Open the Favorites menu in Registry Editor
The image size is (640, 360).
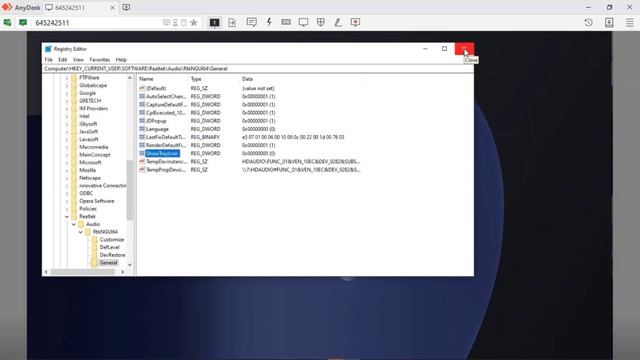point(100,60)
